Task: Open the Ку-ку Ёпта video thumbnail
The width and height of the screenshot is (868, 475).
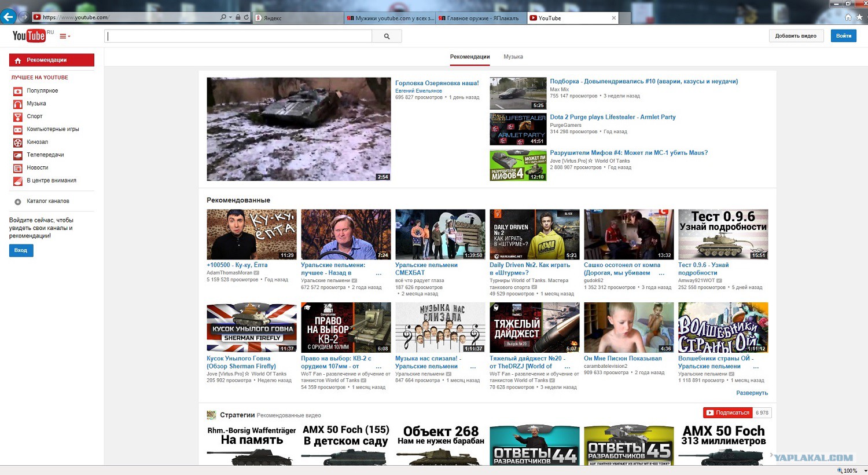Action: click(252, 235)
